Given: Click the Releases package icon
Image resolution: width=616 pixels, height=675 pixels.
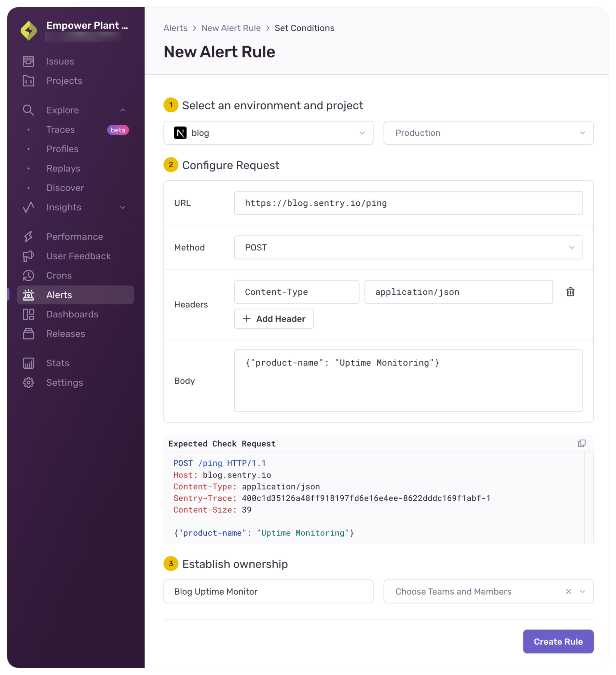Looking at the screenshot, I should [x=28, y=334].
